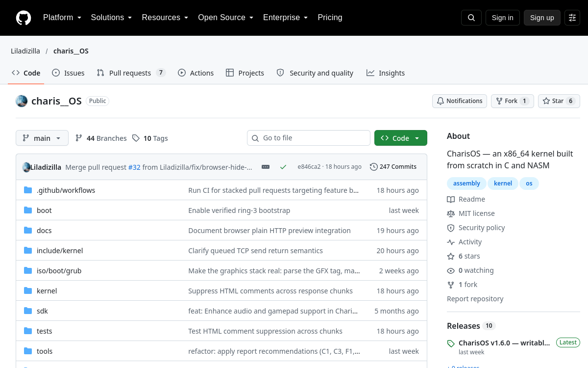Select the assembly topic tag
This screenshot has width=588, height=368.
466,184
